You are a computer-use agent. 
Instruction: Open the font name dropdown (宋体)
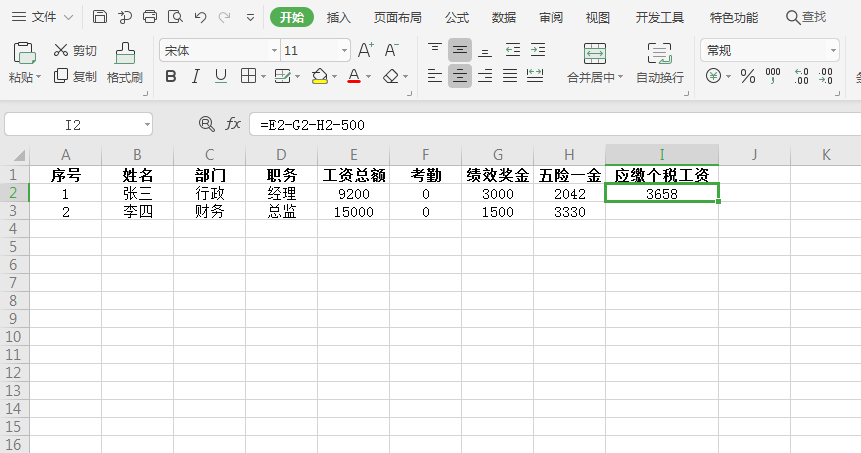pyautogui.click(x=274, y=51)
